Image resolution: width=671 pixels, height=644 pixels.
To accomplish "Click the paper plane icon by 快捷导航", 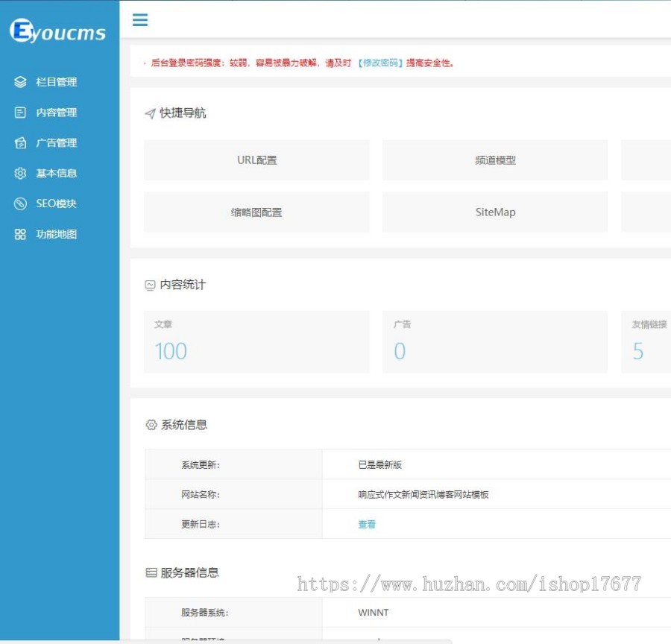I will click(150, 113).
